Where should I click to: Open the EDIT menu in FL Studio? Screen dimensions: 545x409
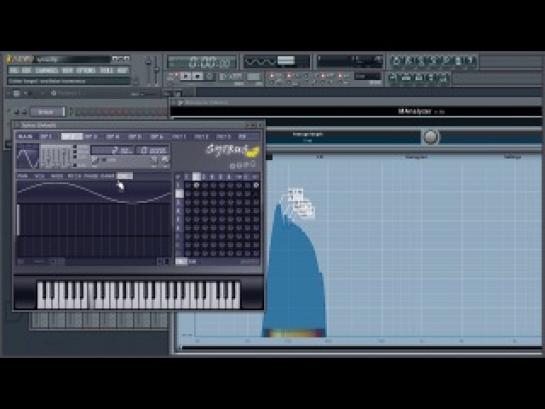tap(27, 71)
